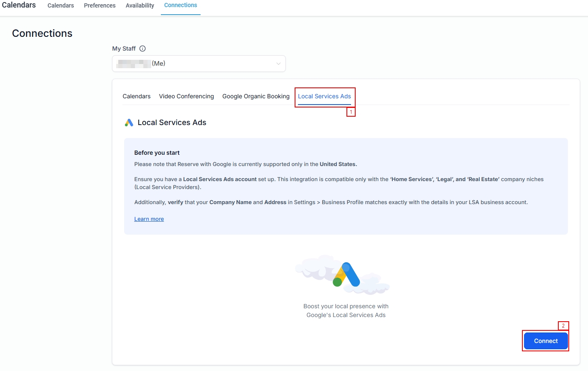
Task: Click the bold Calendars title at top left
Action: click(19, 5)
